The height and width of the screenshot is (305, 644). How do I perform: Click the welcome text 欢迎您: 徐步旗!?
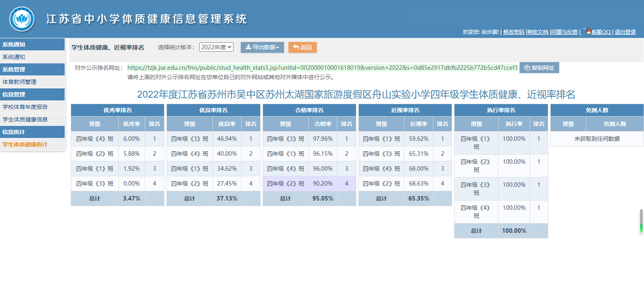[x=481, y=32]
